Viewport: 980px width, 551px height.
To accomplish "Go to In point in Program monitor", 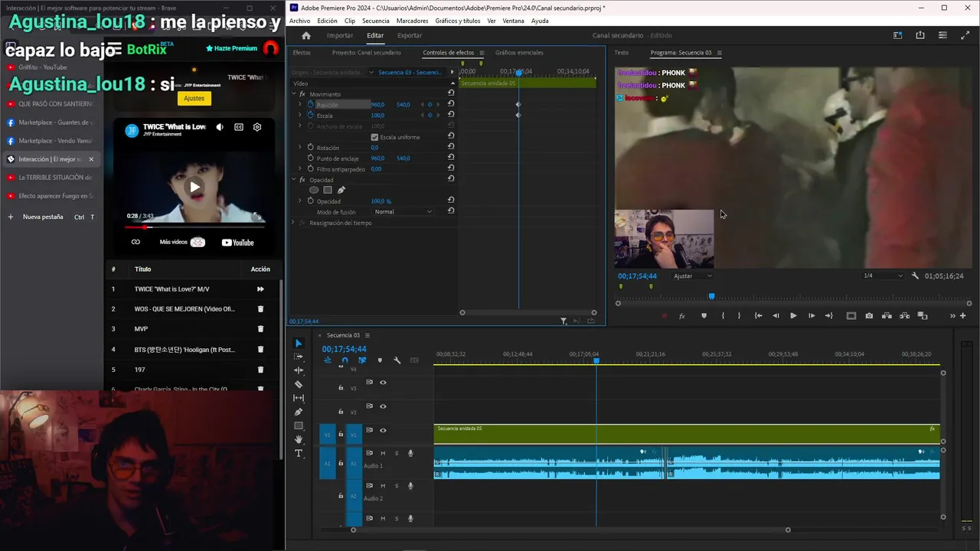I will 758,316.
